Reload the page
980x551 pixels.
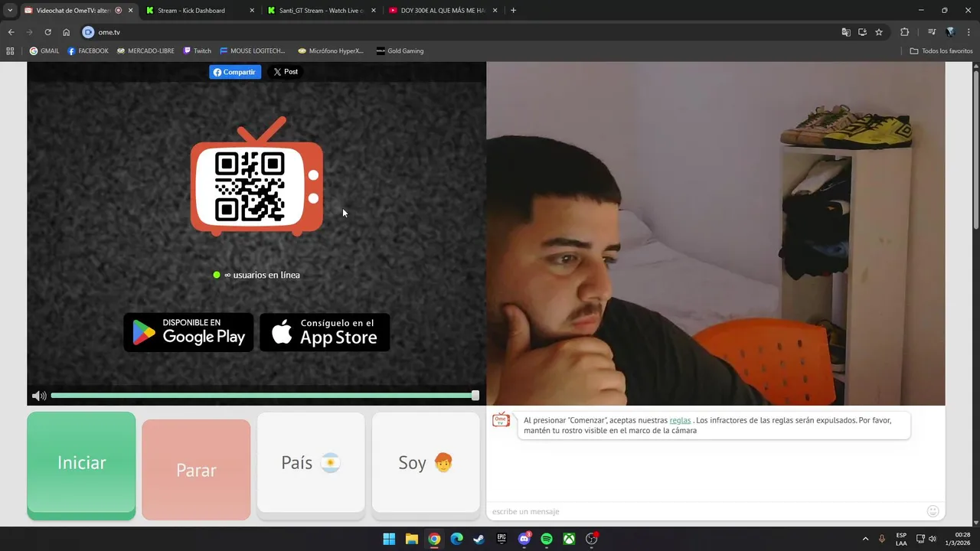point(47,32)
